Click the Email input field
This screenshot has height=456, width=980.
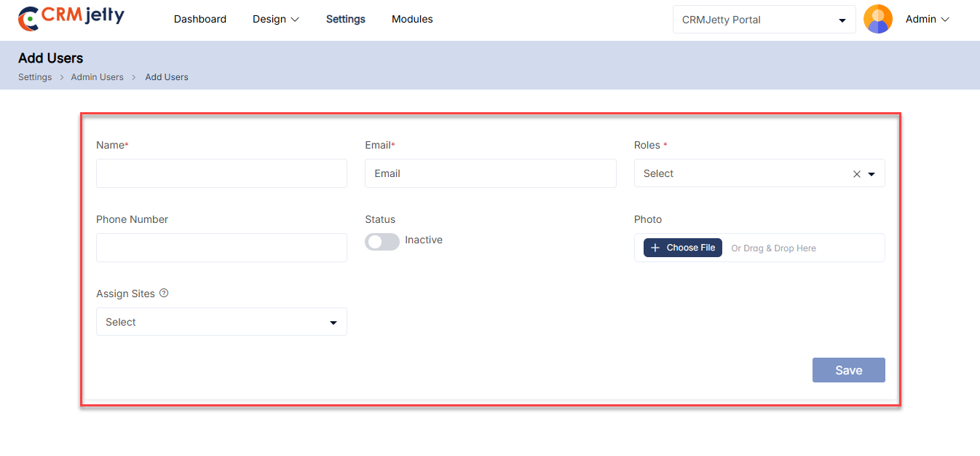[x=490, y=173]
